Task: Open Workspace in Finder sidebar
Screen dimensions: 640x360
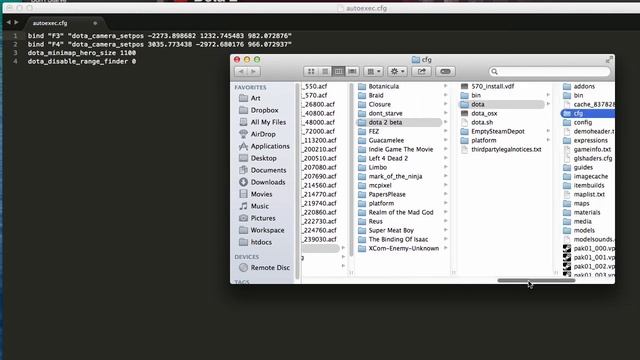Action: (x=267, y=230)
